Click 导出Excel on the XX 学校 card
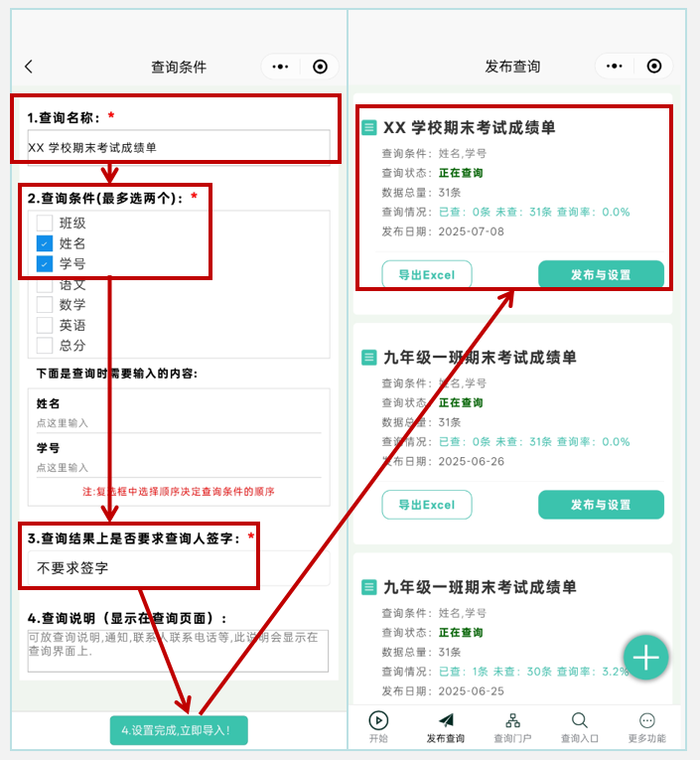The width and height of the screenshot is (700, 760). point(427,275)
